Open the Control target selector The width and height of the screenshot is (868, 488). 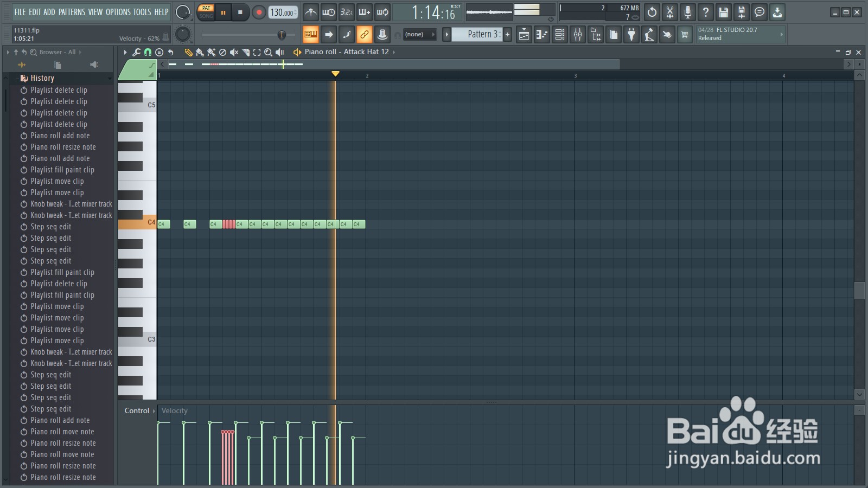click(x=139, y=410)
